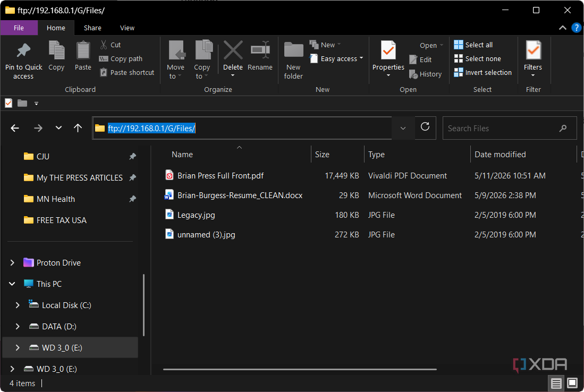Click the address bar ftp path
Image resolution: width=584 pixels, height=392 pixels.
click(x=151, y=128)
